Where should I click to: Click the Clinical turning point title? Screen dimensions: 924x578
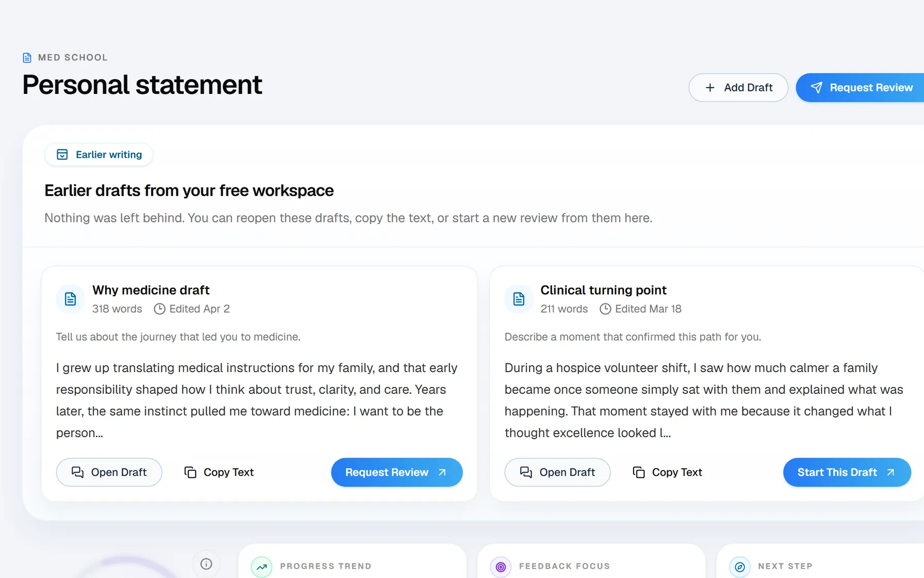[x=603, y=290]
